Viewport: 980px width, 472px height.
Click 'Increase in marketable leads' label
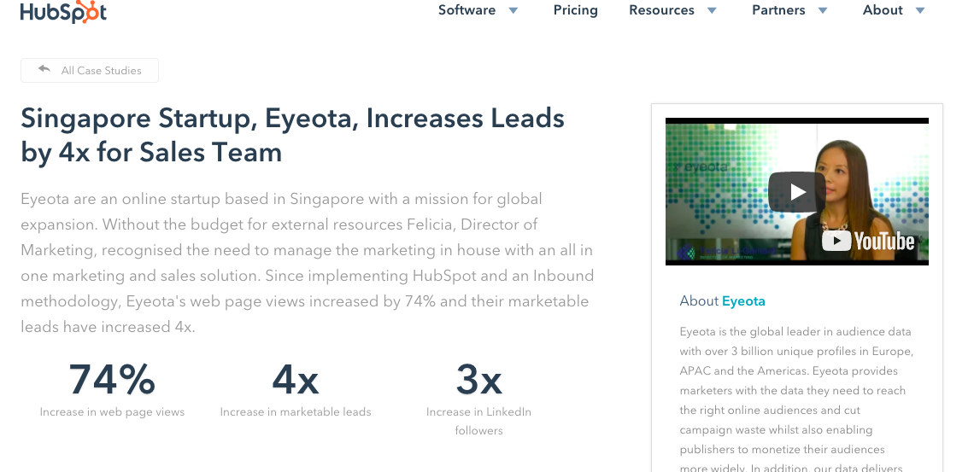click(296, 412)
